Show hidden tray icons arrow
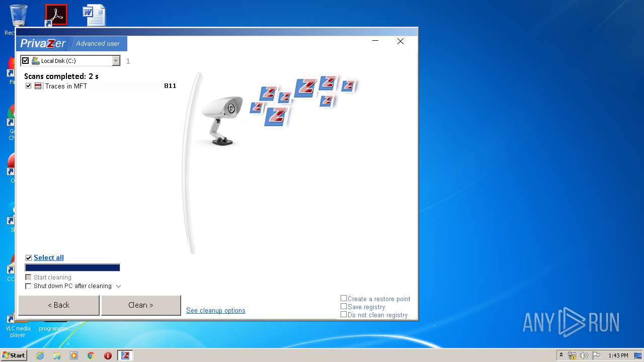The image size is (644, 362). (561, 355)
